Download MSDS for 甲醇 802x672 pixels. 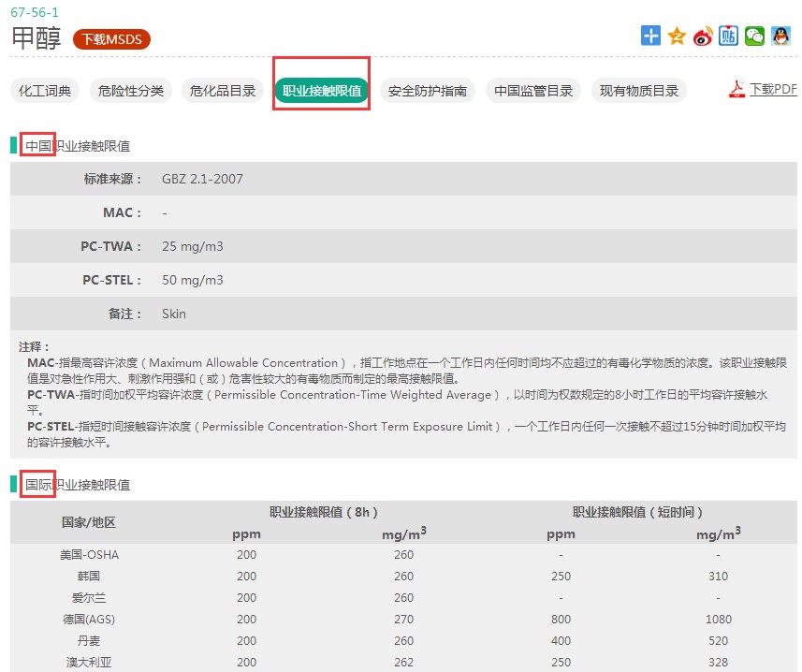tap(111, 39)
